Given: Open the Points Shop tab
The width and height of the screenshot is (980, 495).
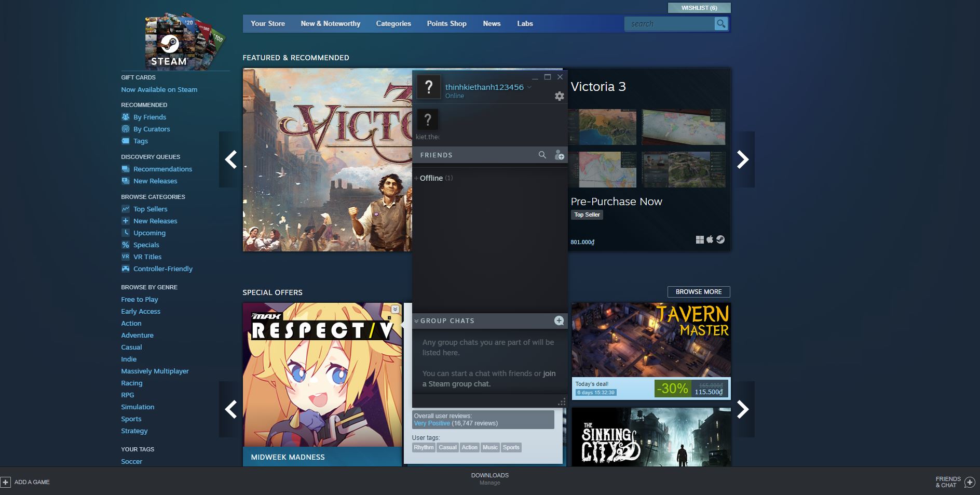Looking at the screenshot, I should tap(446, 24).
